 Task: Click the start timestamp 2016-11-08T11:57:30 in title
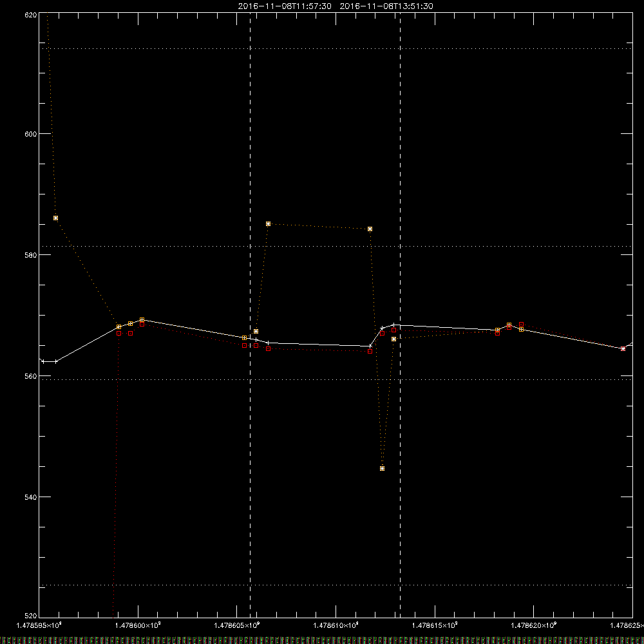285,6
